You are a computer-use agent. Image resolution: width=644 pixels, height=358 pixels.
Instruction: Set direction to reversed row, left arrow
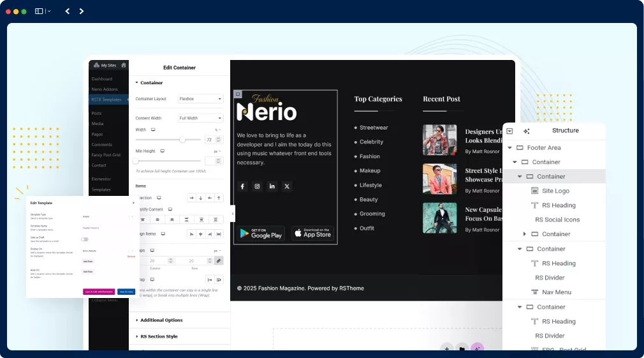coord(210,198)
